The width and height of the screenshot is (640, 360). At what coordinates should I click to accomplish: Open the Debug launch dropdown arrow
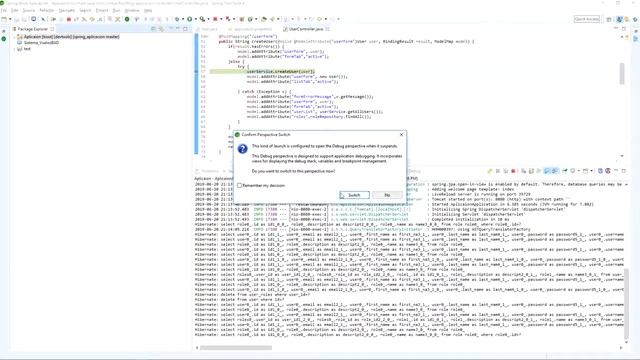coord(183,19)
